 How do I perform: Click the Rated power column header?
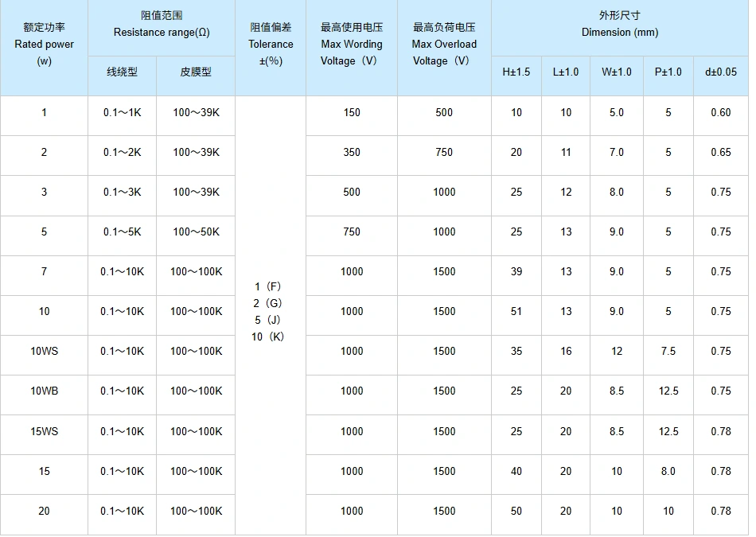point(44,45)
